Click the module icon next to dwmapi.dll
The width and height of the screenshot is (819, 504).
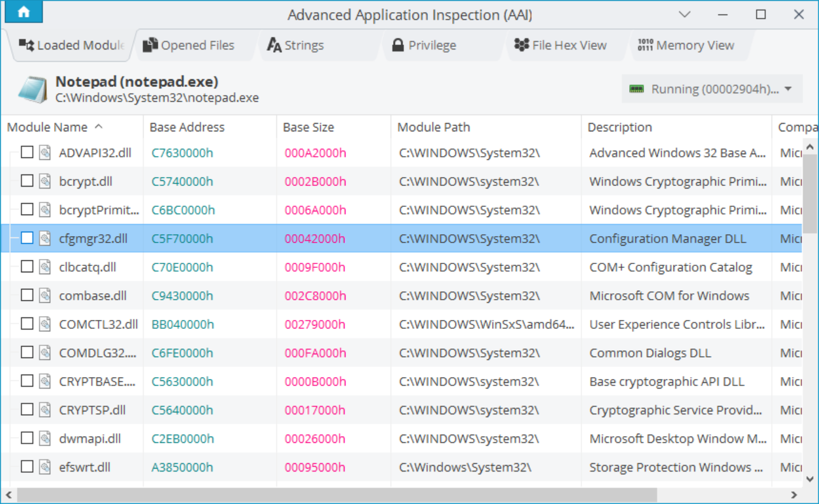pyautogui.click(x=44, y=438)
